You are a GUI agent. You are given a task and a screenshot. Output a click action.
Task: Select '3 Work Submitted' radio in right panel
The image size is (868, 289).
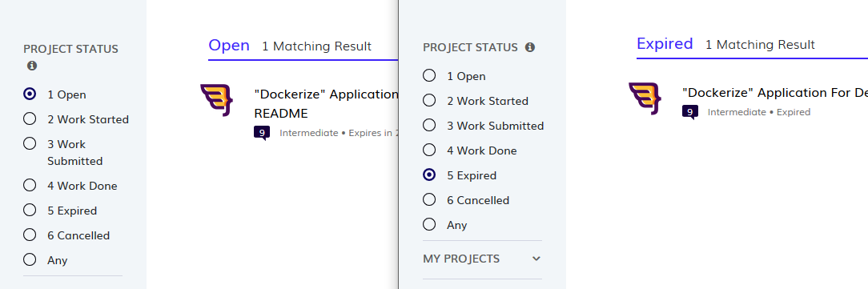[x=429, y=125]
